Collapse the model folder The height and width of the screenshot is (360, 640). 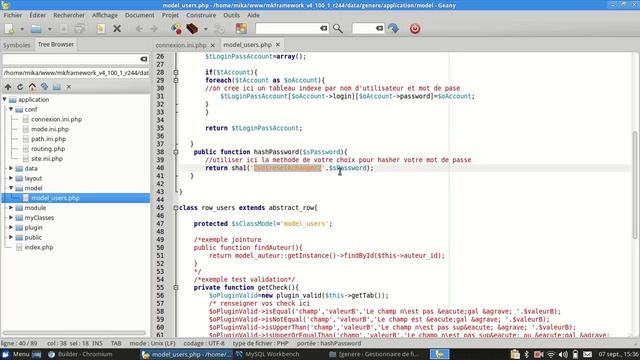(11, 188)
